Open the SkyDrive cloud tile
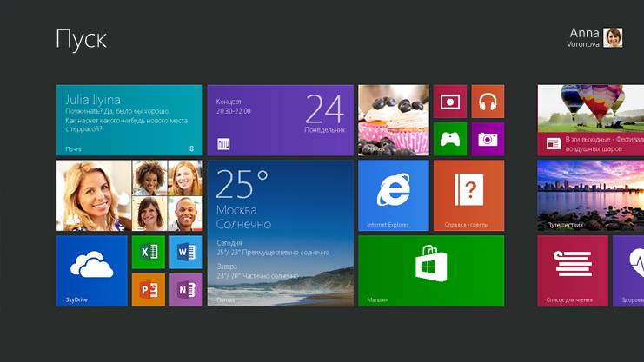Viewport: 644px width, 362px height. [x=91, y=270]
